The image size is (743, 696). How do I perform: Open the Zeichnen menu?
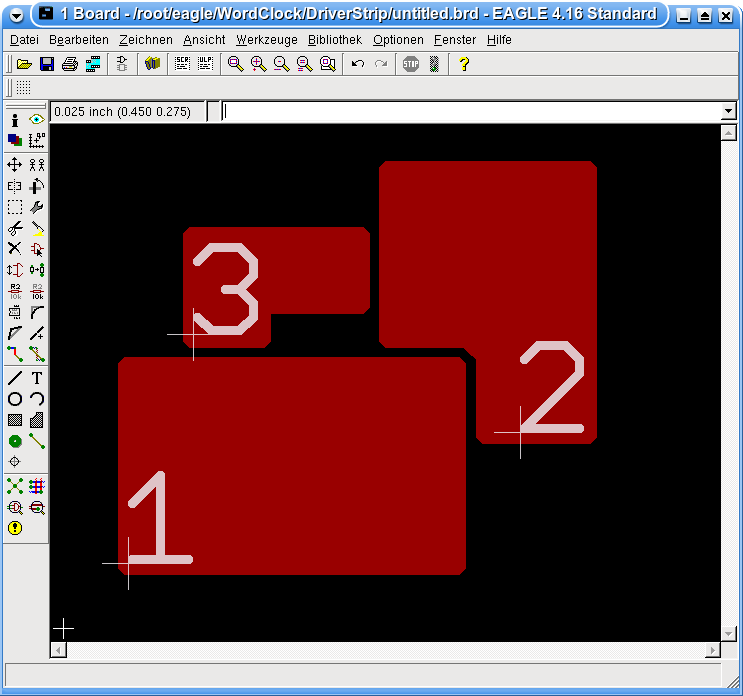pyautogui.click(x=146, y=40)
